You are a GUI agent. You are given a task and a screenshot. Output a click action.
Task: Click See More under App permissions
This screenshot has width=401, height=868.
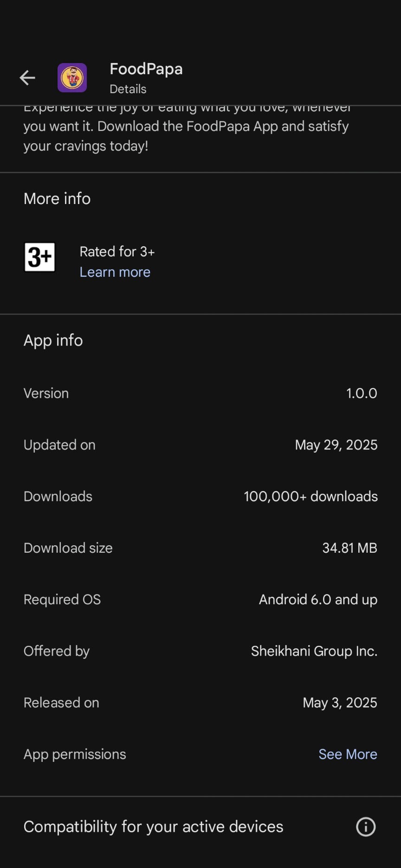348,754
